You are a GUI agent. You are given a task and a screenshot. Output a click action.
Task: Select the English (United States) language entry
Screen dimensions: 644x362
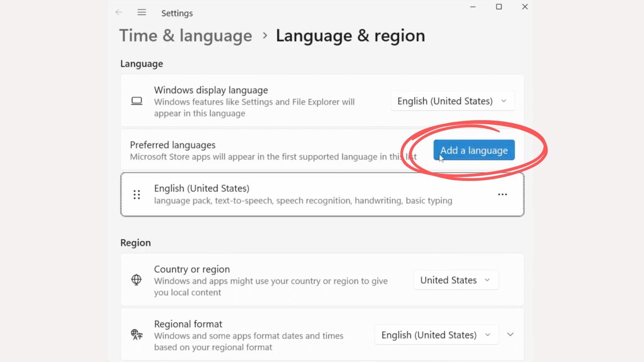(302, 194)
